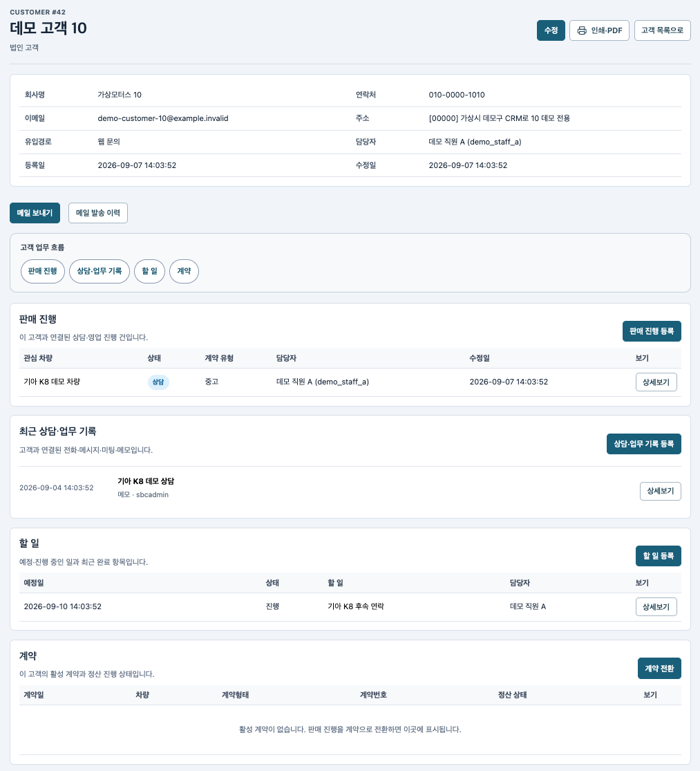
Task: Click the 상담·업무 기록 등록 button
Action: coord(643,444)
